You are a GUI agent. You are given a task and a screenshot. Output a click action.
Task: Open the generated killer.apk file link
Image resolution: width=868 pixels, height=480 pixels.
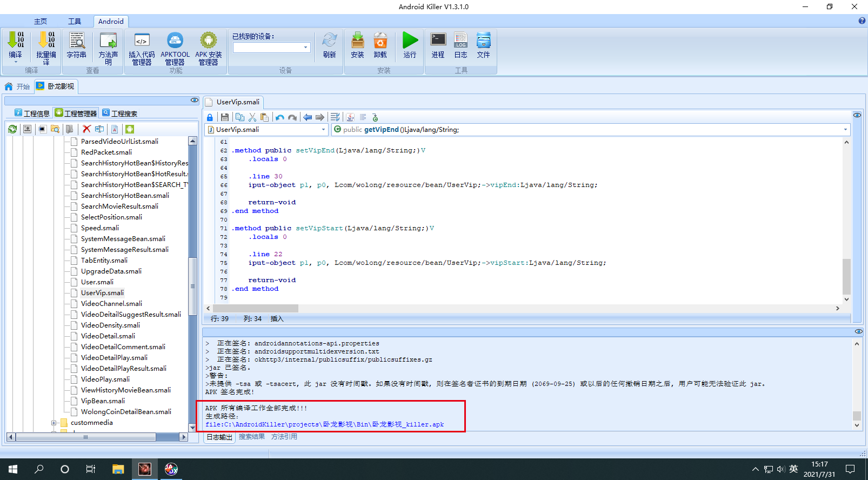pos(324,424)
